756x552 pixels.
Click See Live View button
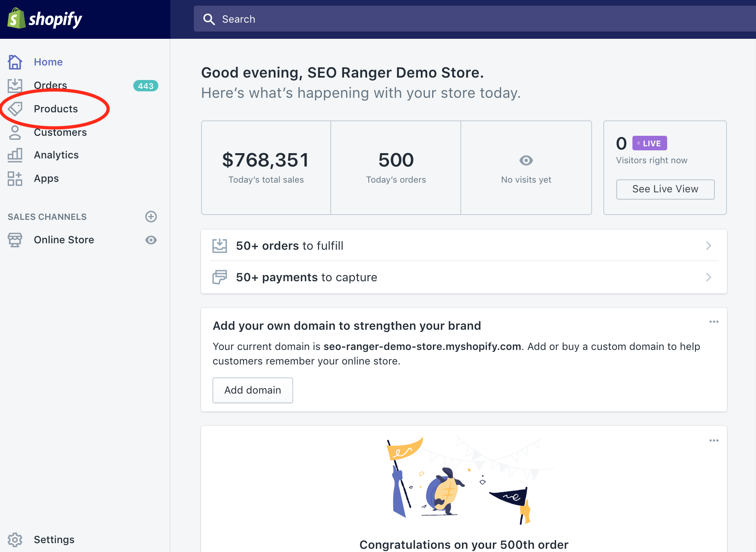pos(665,189)
